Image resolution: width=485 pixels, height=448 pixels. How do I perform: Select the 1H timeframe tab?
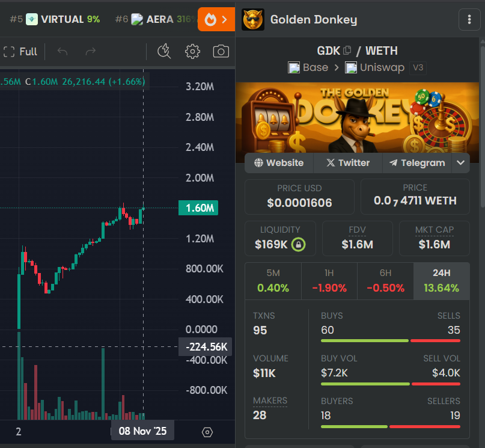tap(329, 281)
